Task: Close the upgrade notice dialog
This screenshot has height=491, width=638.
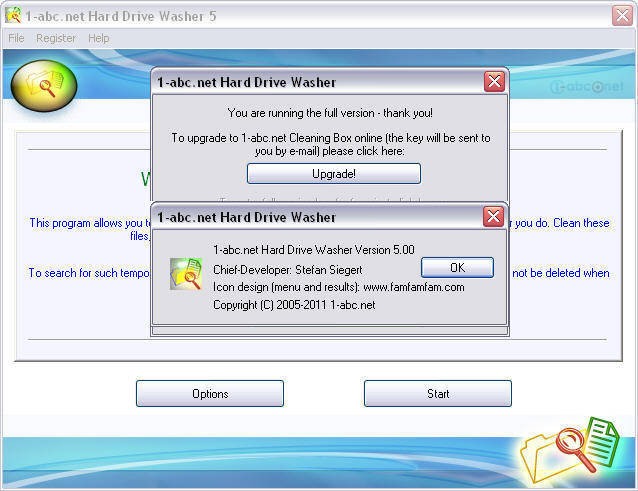Action: point(494,81)
